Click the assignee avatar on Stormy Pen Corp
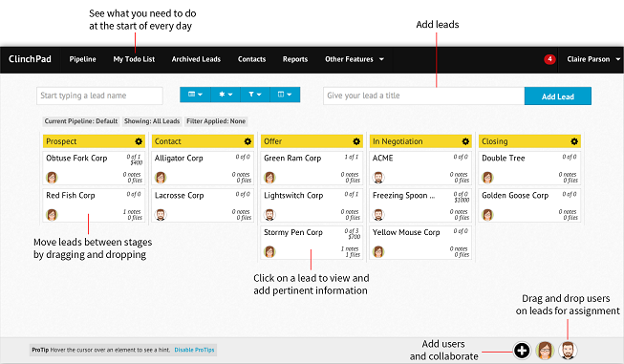The height and width of the screenshot is (364, 624). click(269, 251)
